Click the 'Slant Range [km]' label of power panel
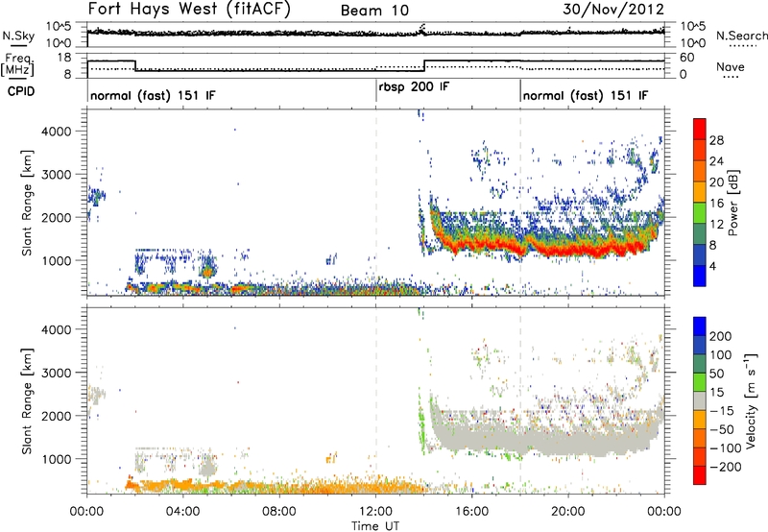Screen dimensions: 768x532 tap(27, 203)
